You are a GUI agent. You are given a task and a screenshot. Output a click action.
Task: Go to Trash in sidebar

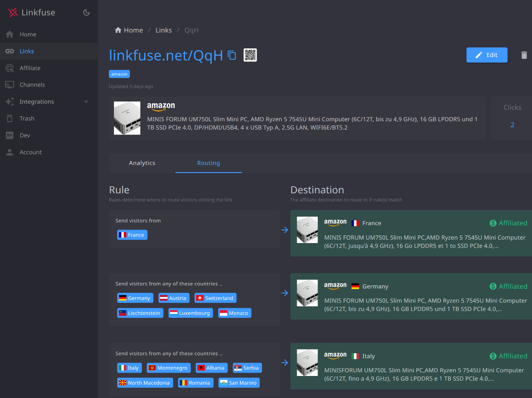(27, 119)
